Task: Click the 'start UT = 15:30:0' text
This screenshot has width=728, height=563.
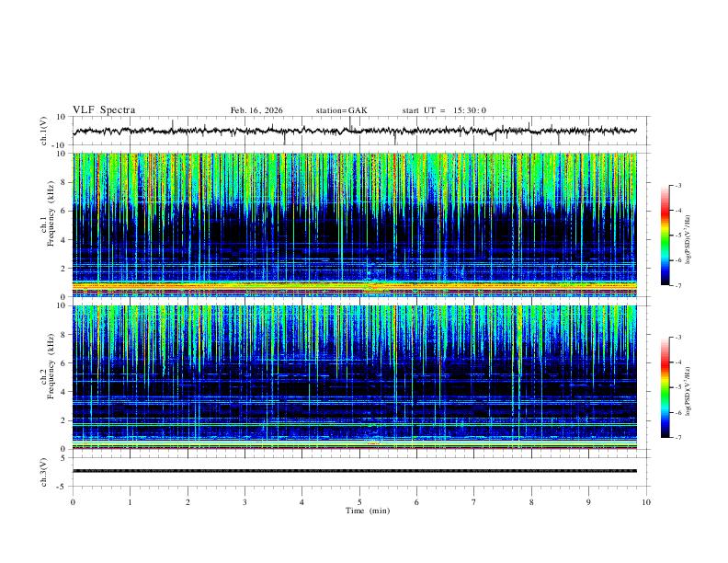Action: point(444,110)
